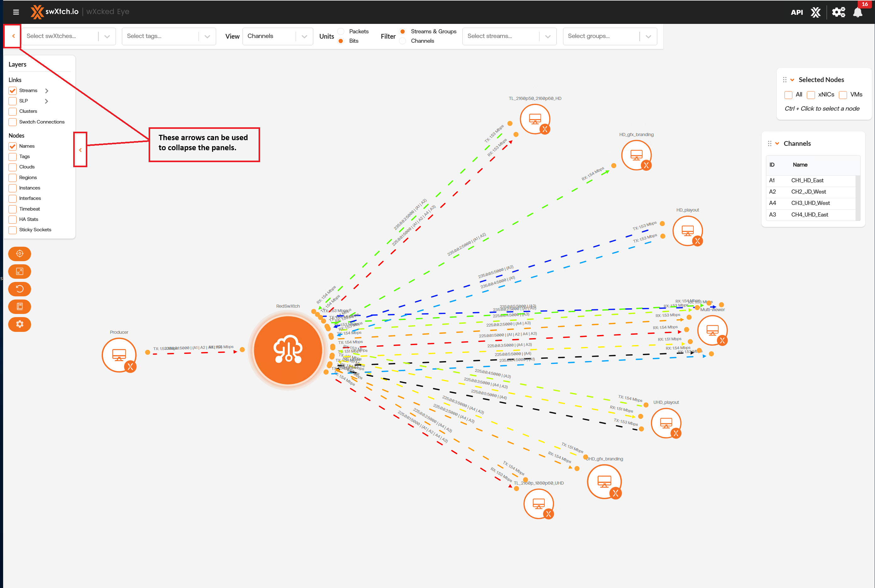Click the orange locate/target button
This screenshot has width=875, height=588.
19,254
